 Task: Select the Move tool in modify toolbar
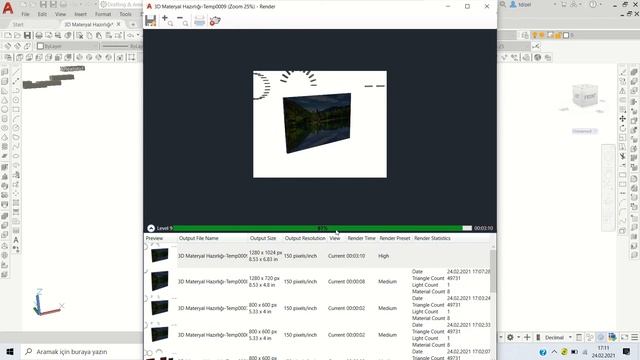pos(622,119)
